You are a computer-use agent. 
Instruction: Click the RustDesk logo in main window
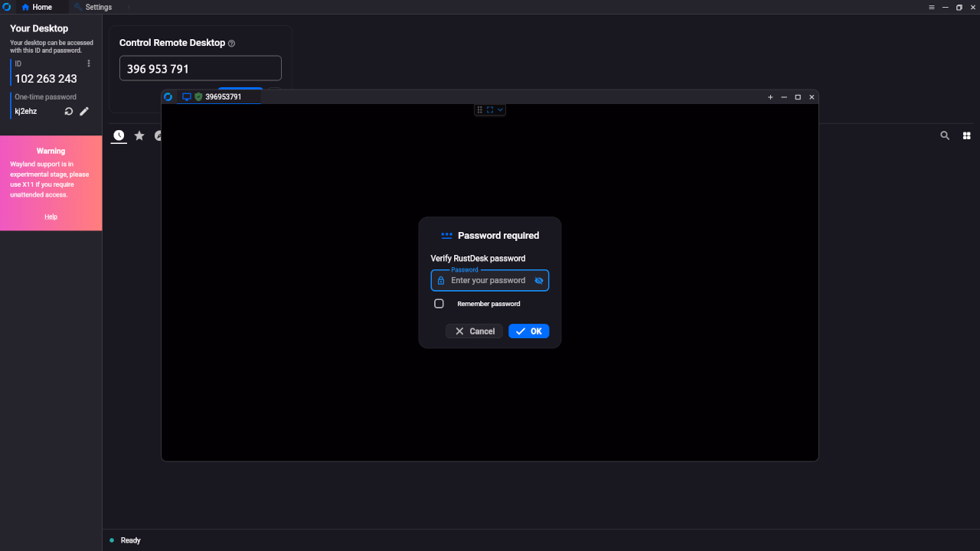(x=7, y=7)
